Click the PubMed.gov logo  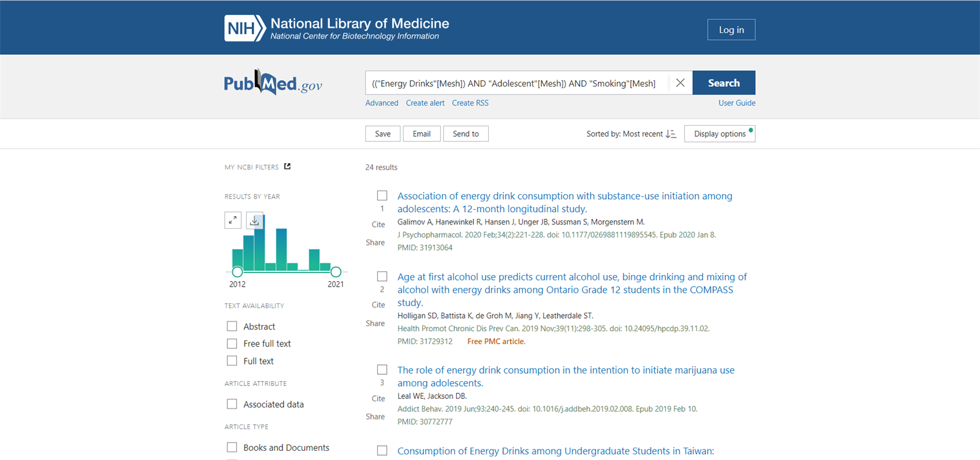click(x=273, y=83)
